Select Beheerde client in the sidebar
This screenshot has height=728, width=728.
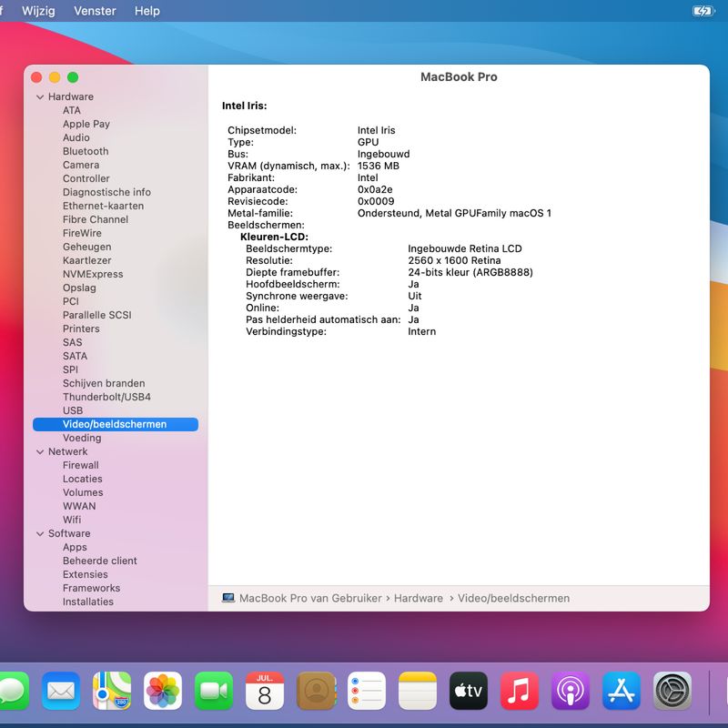[100, 561]
